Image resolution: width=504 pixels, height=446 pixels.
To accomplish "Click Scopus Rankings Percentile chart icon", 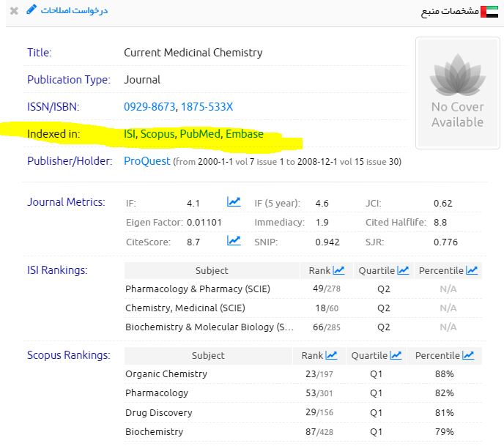I will click(467, 356).
